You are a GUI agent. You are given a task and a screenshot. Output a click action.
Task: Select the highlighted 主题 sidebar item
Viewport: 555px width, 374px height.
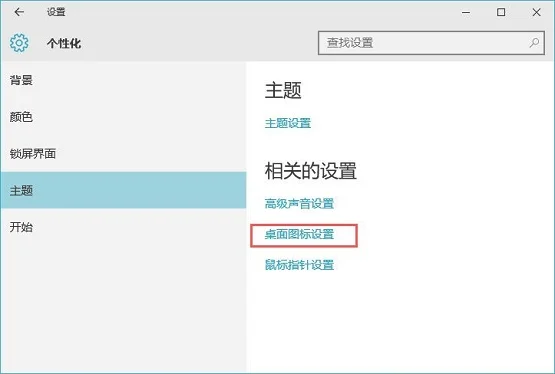123,190
